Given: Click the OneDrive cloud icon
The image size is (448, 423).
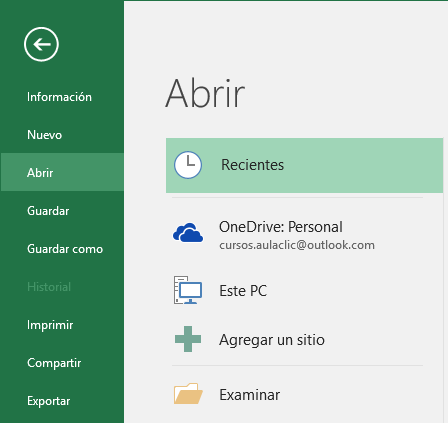Looking at the screenshot, I should pos(188,232).
